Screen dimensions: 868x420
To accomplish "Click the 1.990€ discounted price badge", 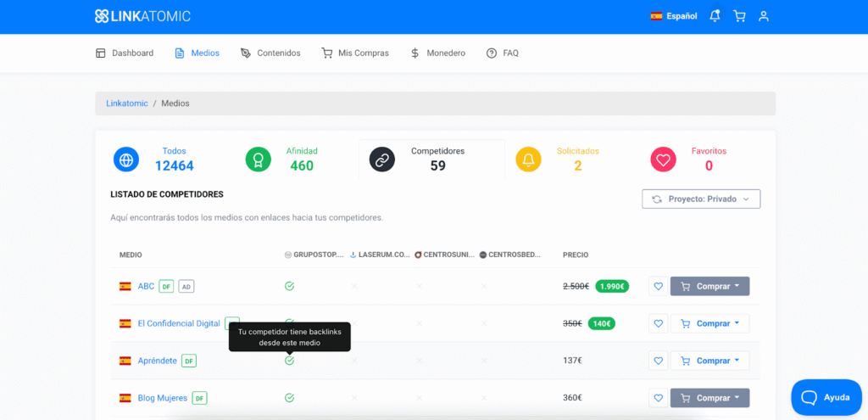I will (x=612, y=287).
